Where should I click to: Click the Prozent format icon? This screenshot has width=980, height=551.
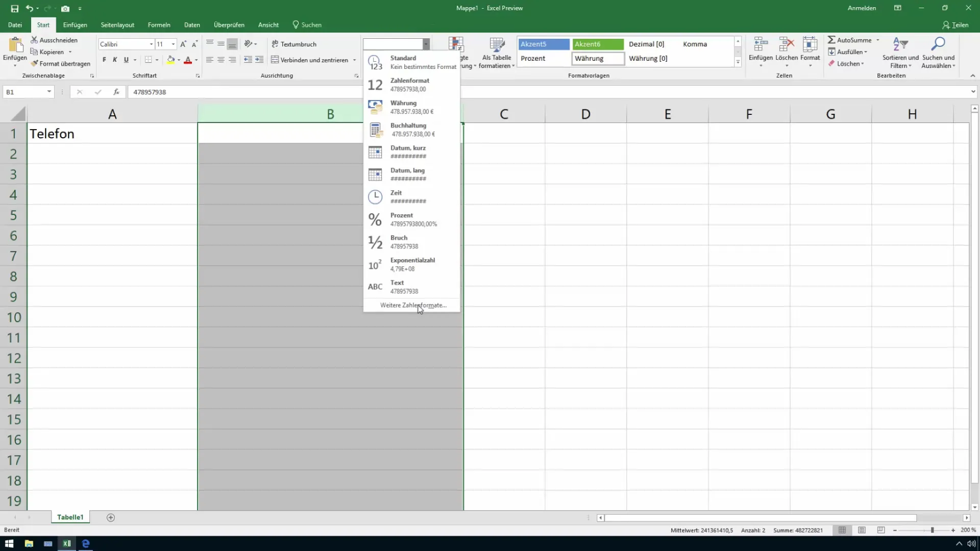point(375,219)
